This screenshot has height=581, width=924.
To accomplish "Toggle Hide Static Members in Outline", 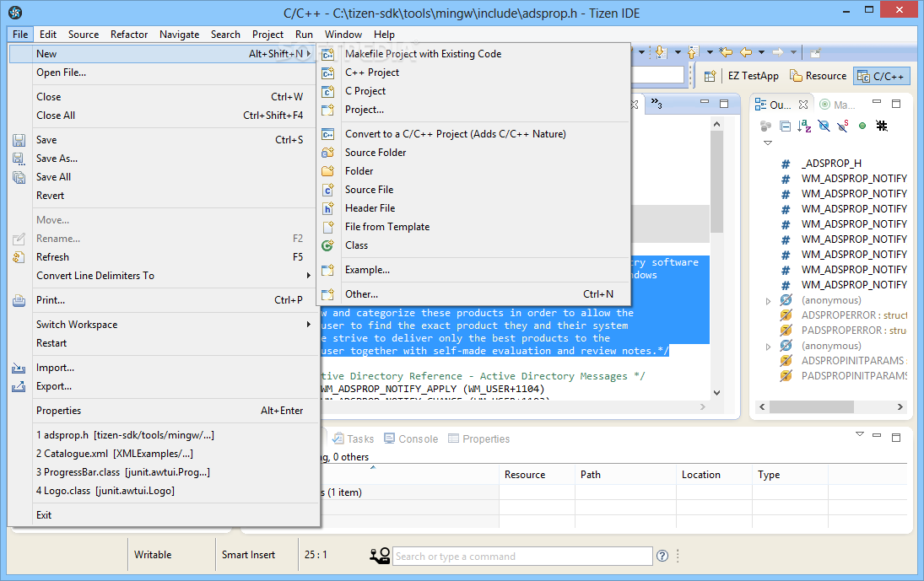I will point(843,126).
